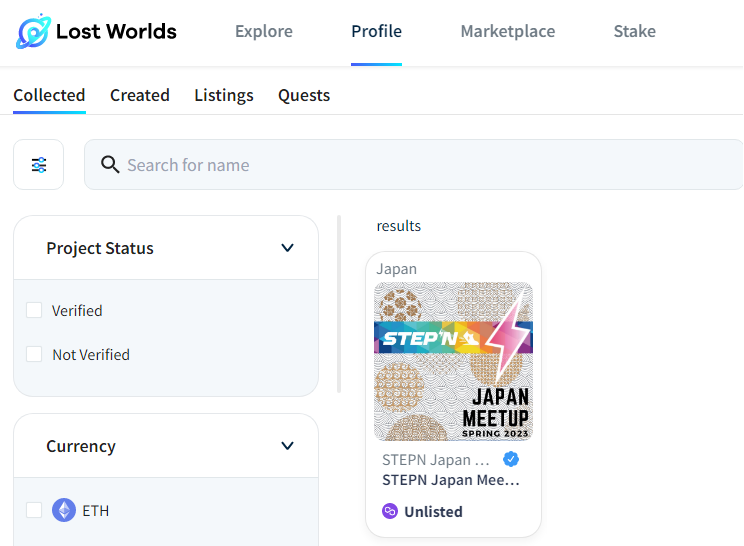The height and width of the screenshot is (546, 744).
Task: Open the Marketplace nav item
Action: [508, 31]
